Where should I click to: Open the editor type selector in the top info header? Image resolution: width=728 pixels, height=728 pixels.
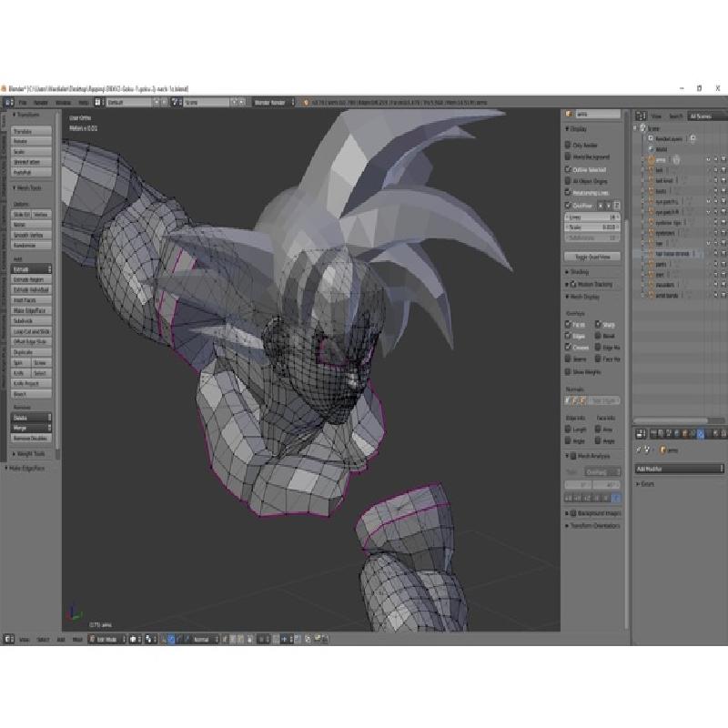pos(8,102)
